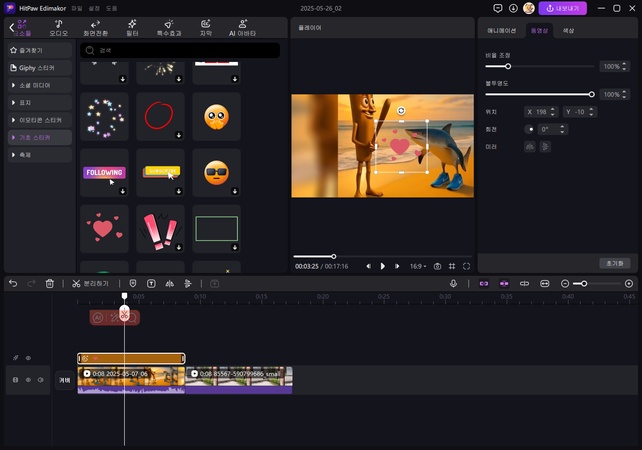642x450 pixels.
Task: Expand the 이모티콘 스티커 category
Action: [x=38, y=120]
